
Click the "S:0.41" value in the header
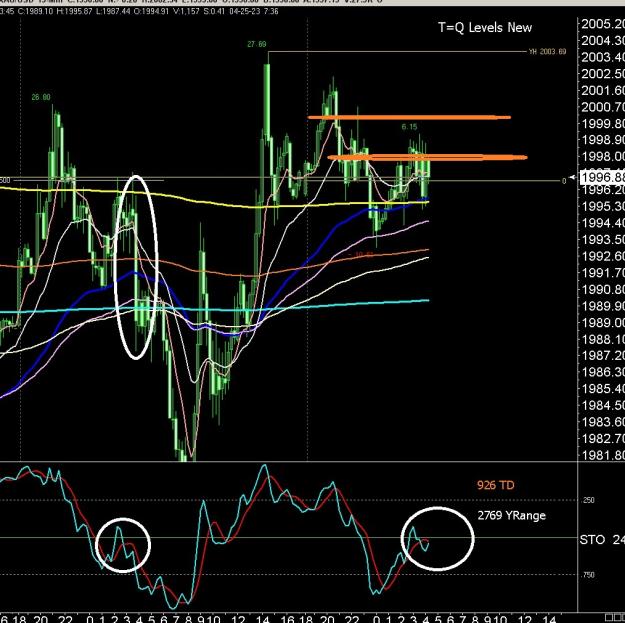point(214,11)
